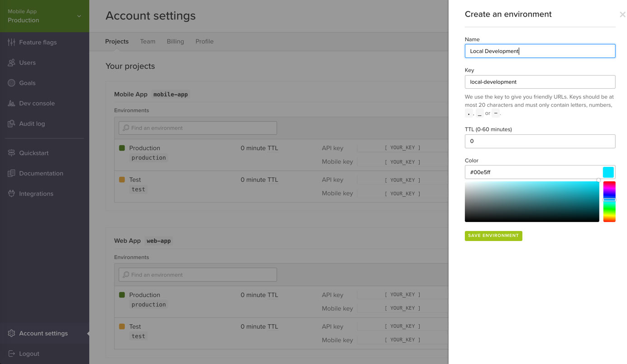Screen dimensions: 627x364
Task: Go to the Dev console
Action: coord(36,103)
